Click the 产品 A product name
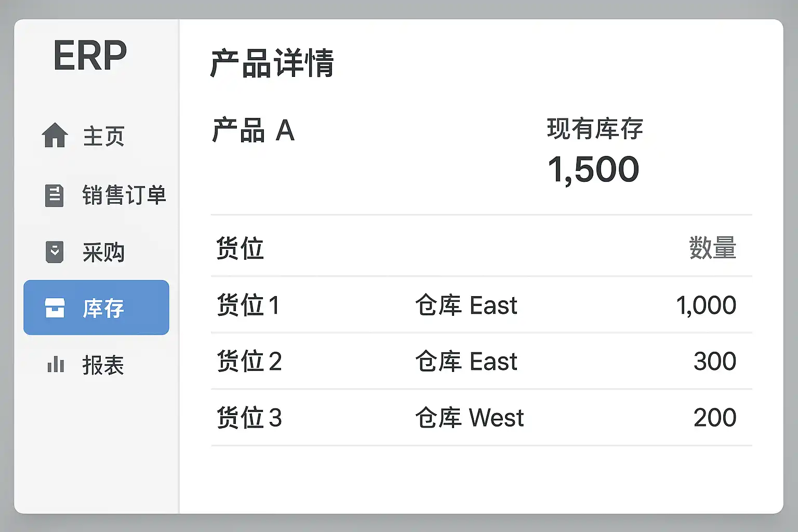The height and width of the screenshot is (532, 798). tap(253, 130)
